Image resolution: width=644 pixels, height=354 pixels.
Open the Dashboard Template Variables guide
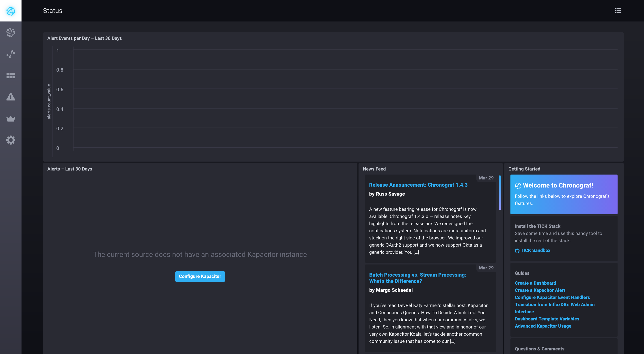pyautogui.click(x=547, y=319)
